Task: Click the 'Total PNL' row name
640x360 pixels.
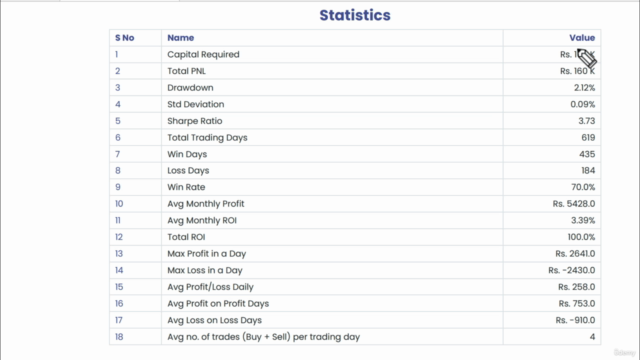Action: click(x=187, y=71)
